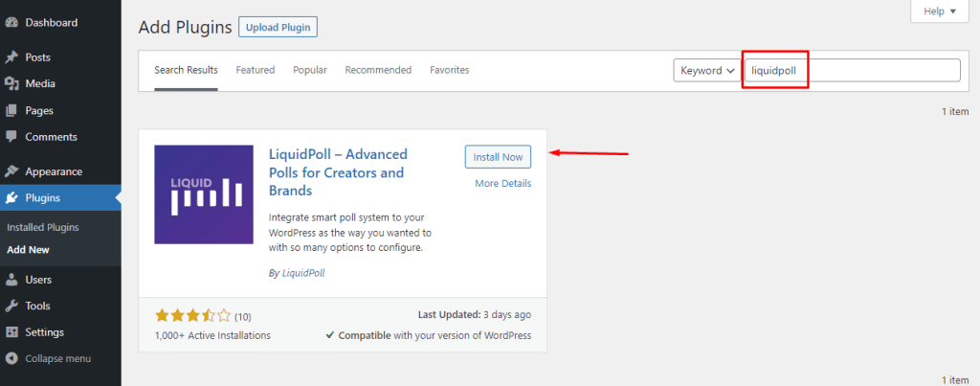The image size is (980, 386).
Task: Click the Settings sliders icon
Action: pyautogui.click(x=11, y=332)
